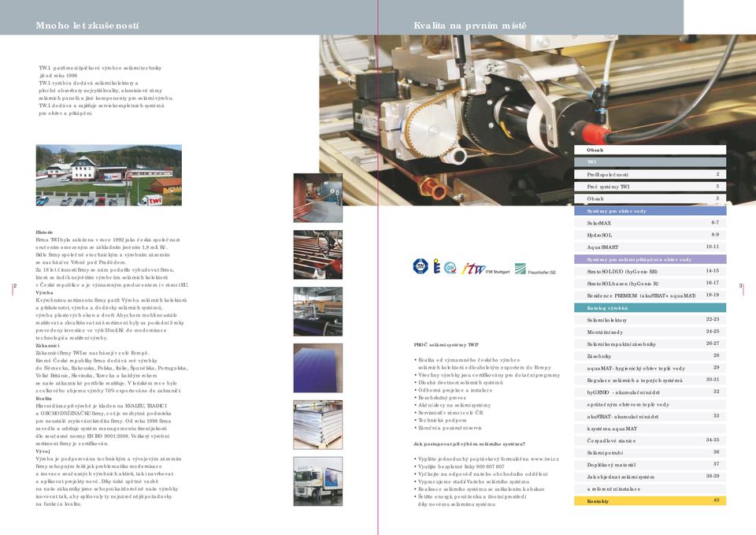Viewport: 756px width, 535px height.
Task: Click the 'Historie' paragraph heading
Action: click(44, 232)
